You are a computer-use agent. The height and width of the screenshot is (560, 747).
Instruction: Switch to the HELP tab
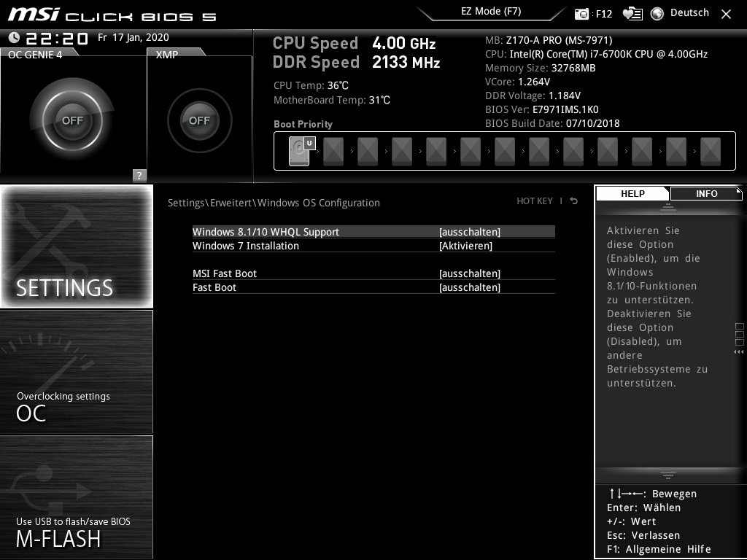(632, 194)
